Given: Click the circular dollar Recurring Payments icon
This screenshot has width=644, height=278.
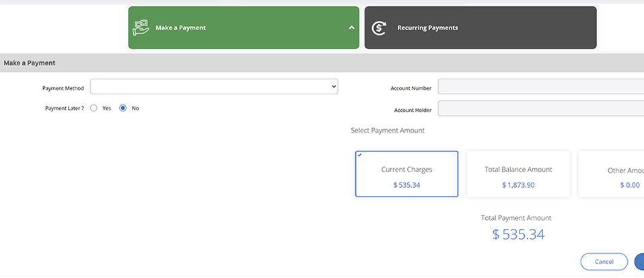Looking at the screenshot, I should click(379, 28).
